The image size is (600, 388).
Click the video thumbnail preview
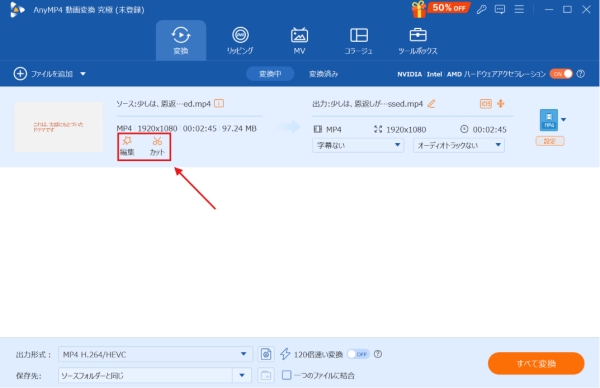click(x=59, y=127)
